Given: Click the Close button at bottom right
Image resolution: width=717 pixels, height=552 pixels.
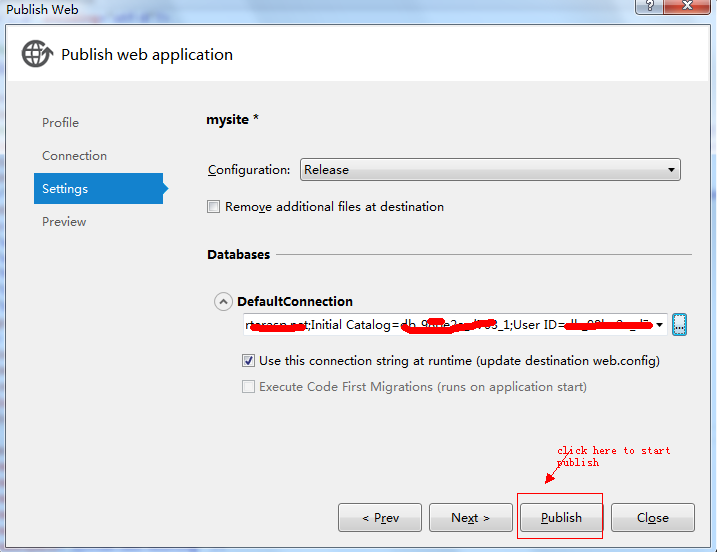Looking at the screenshot, I should tap(653, 518).
